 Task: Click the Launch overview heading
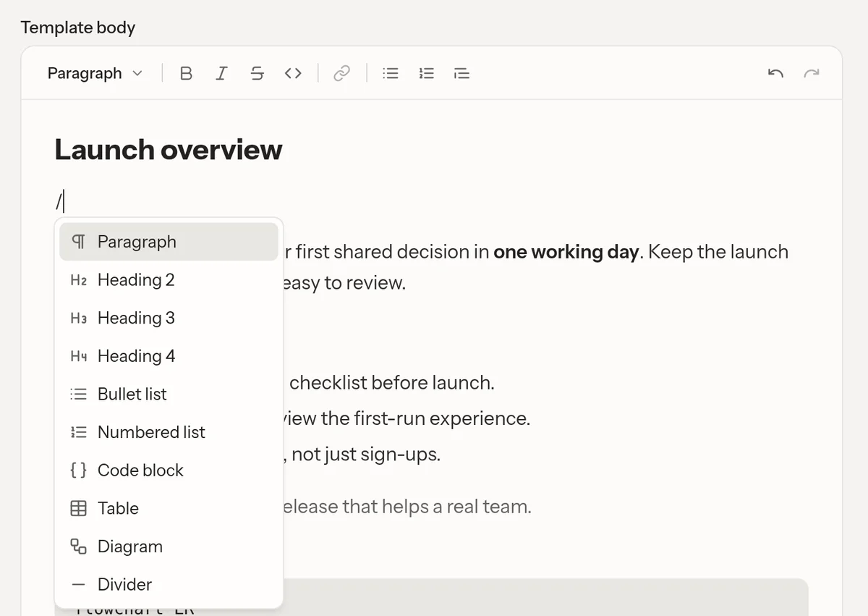(169, 150)
